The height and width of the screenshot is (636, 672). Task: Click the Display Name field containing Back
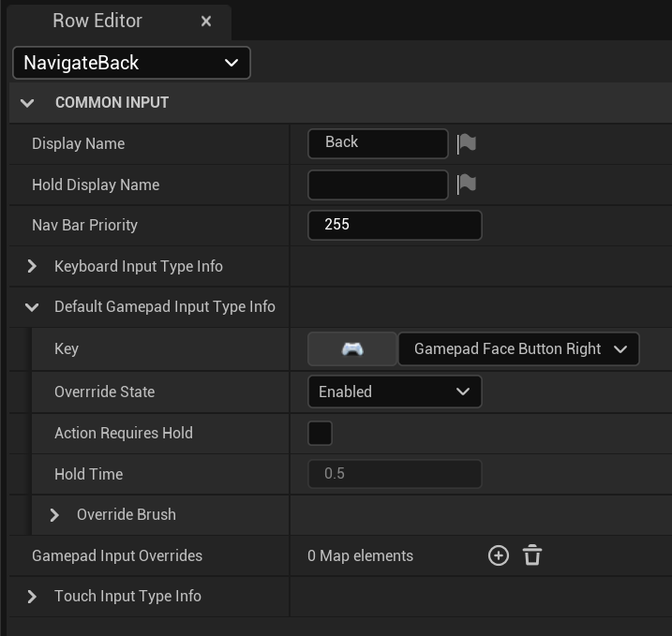[378, 143]
